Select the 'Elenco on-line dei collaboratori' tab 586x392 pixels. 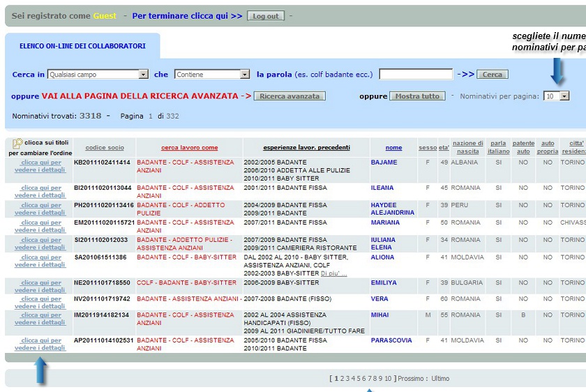tap(82, 46)
